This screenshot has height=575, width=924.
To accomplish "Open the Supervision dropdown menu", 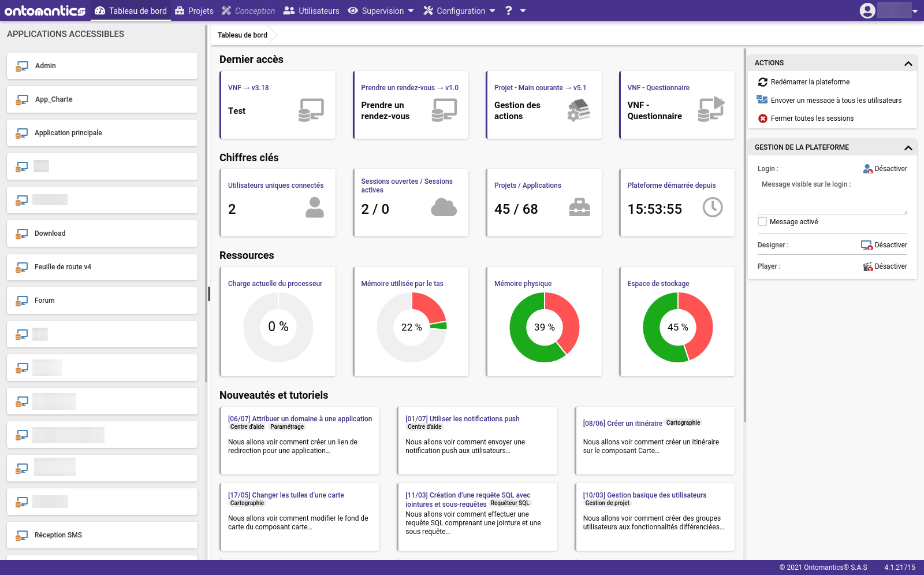I will 381,10.
